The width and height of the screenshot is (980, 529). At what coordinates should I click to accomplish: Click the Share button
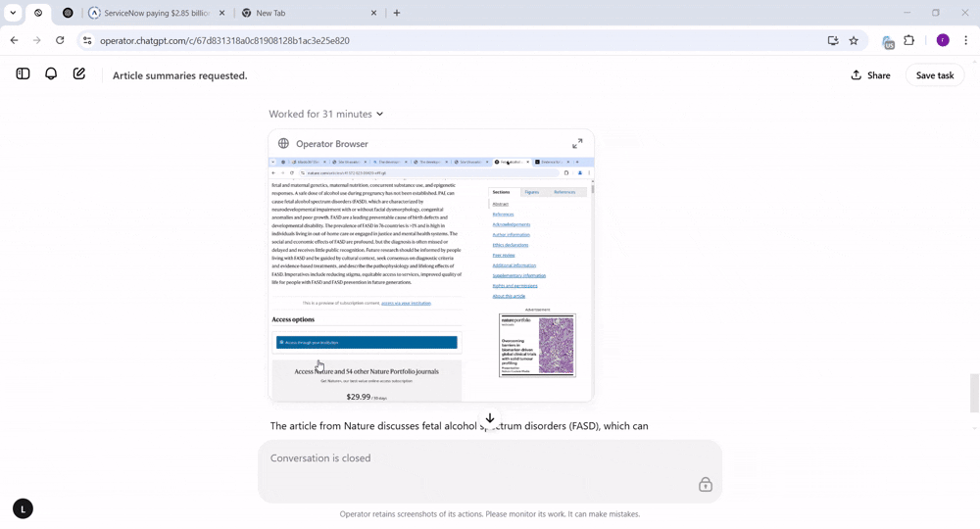click(870, 75)
